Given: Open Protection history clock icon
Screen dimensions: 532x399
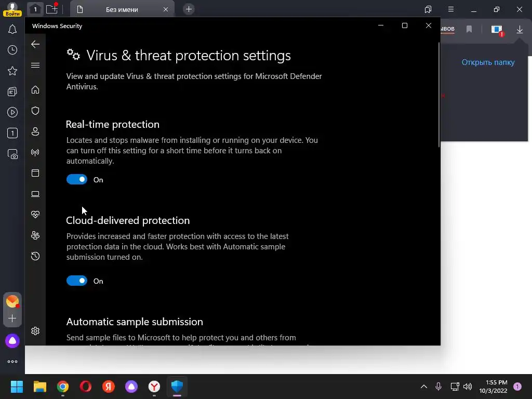Looking at the screenshot, I should tap(35, 256).
